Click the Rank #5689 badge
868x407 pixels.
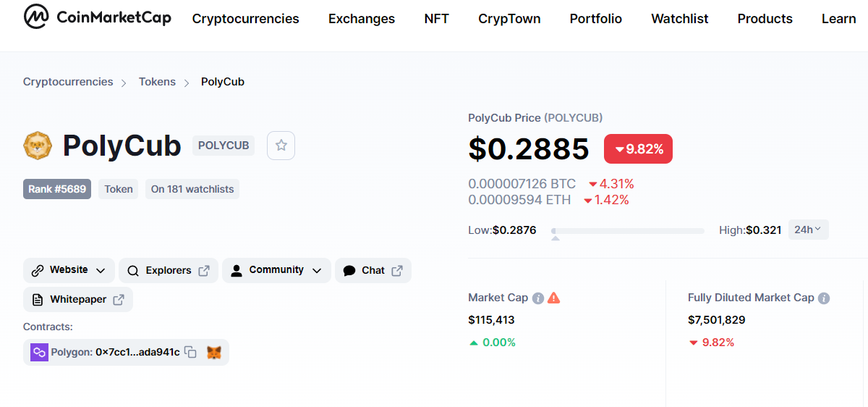(57, 189)
